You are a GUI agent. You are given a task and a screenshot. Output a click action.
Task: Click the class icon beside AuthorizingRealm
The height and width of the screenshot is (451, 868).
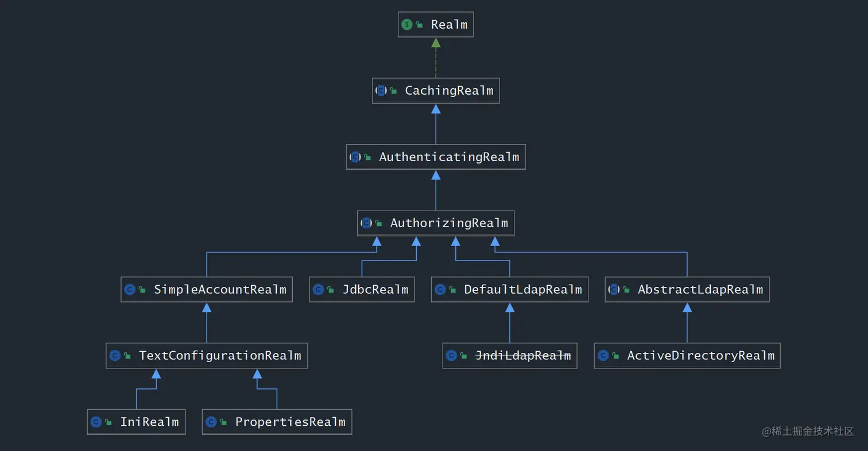(x=366, y=223)
